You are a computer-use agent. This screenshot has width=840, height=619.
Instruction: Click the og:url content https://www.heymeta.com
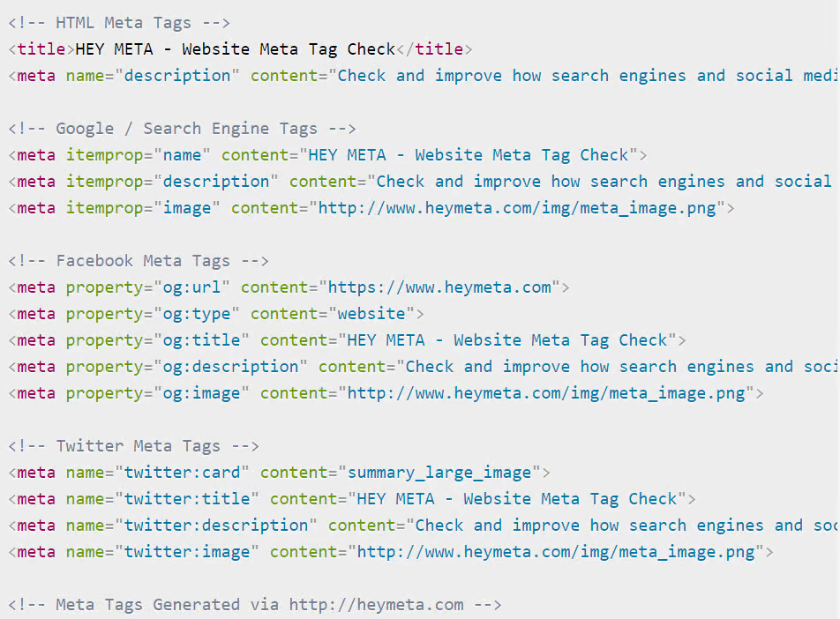(x=439, y=287)
